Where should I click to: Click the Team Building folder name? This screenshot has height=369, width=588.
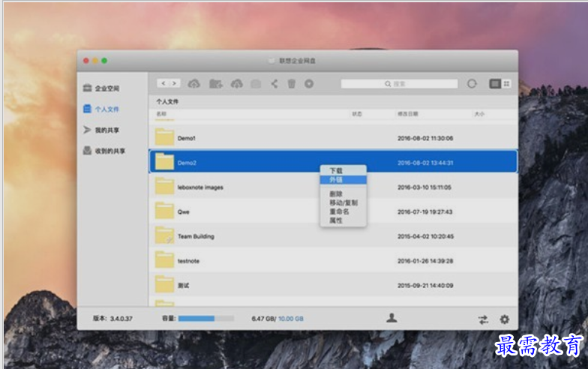click(196, 237)
